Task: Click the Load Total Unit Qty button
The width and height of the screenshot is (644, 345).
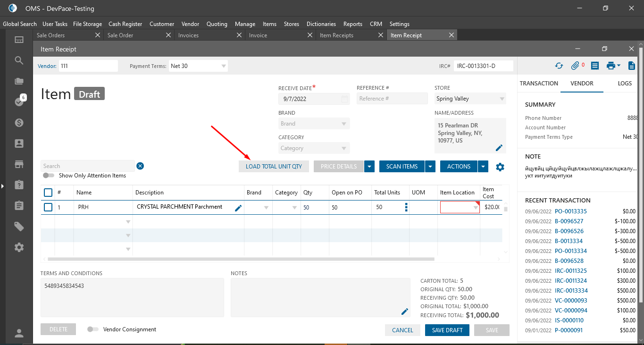Action: (x=274, y=166)
